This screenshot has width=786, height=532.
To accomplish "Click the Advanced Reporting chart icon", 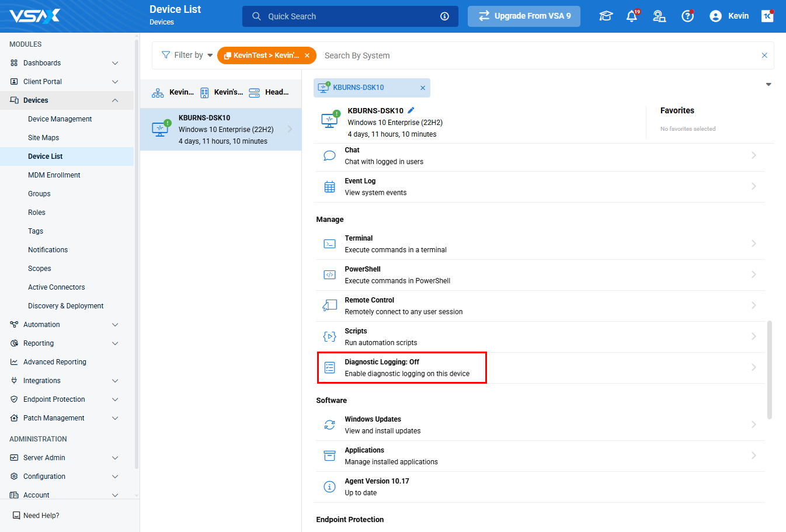I will point(14,362).
